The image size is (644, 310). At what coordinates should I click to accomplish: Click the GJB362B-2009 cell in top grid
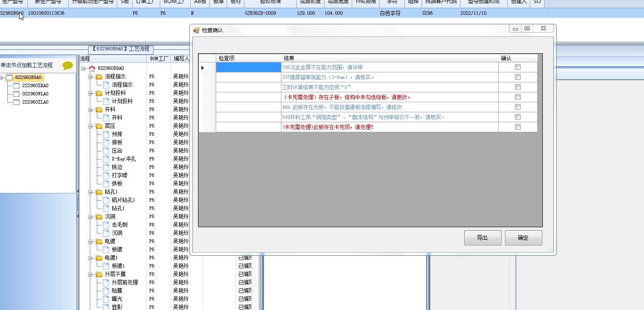(x=260, y=13)
